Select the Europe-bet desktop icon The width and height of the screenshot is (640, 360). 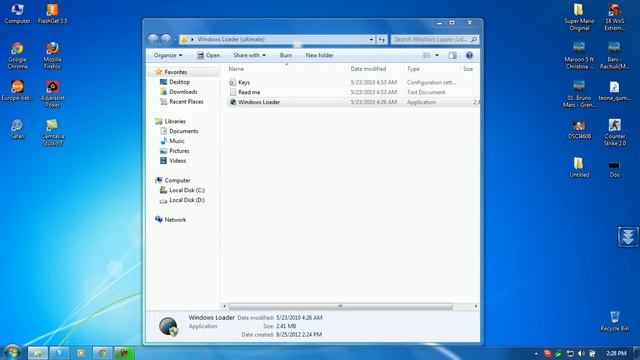pyautogui.click(x=17, y=91)
